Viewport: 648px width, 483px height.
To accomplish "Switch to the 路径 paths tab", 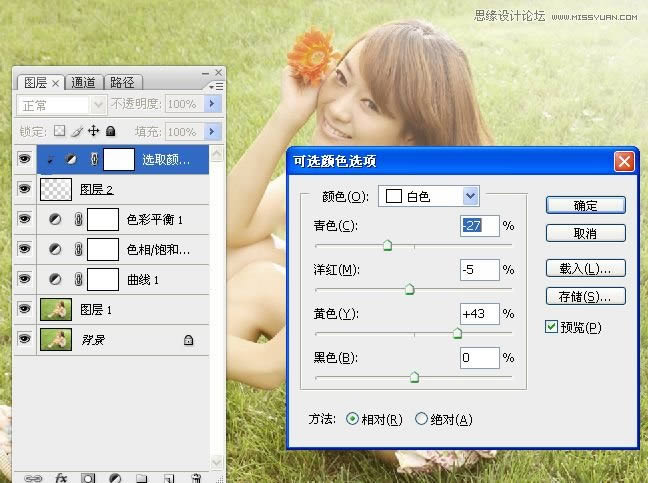I will pyautogui.click(x=122, y=83).
